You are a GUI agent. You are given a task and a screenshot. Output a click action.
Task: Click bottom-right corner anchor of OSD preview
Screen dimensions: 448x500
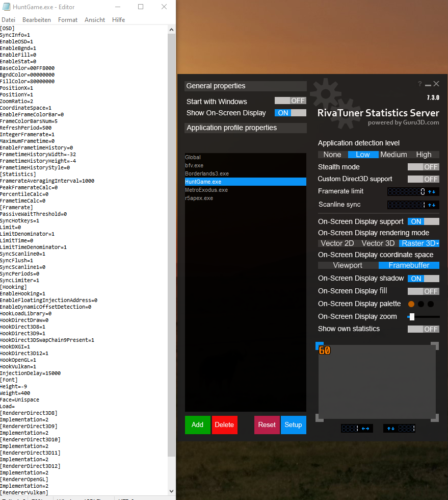coord(435,418)
